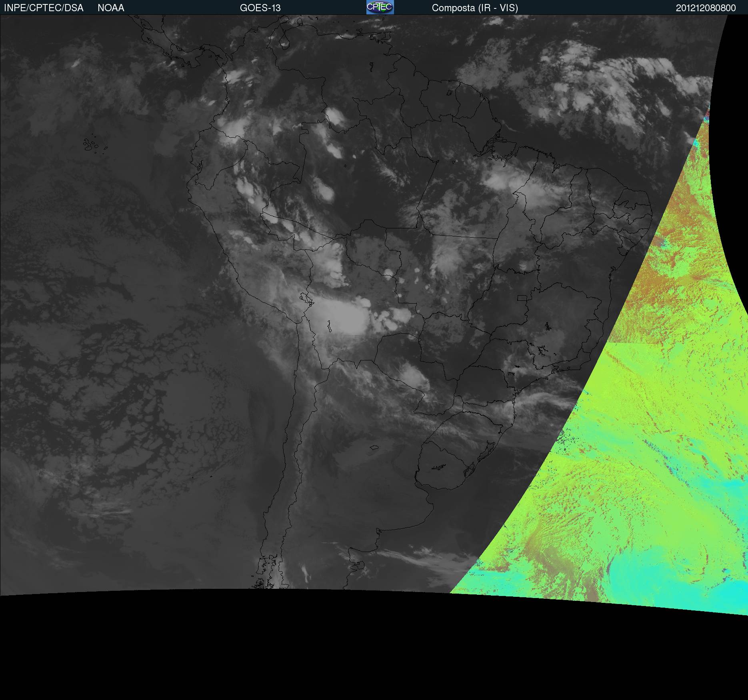Screen dimensions: 748x700
Task: Click the 201212080800 timestamp
Action: (706, 8)
